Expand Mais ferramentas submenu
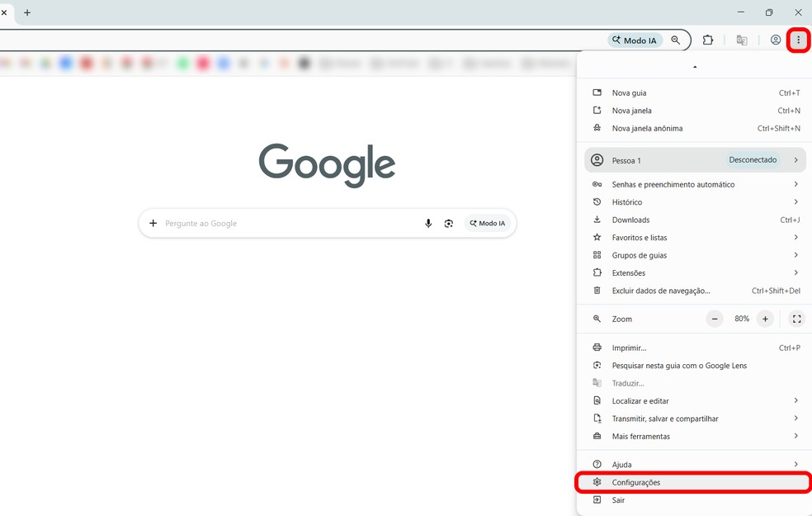Viewport: 812px width, 516px height. click(x=695, y=436)
